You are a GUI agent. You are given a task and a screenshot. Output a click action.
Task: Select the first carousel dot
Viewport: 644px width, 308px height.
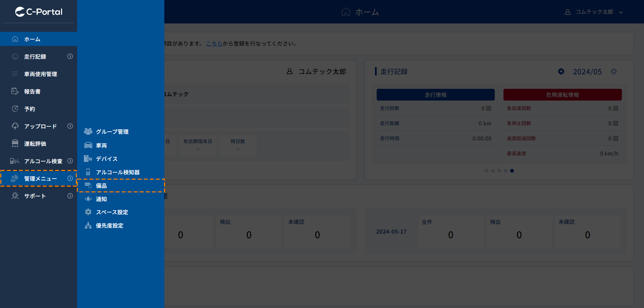coord(486,171)
